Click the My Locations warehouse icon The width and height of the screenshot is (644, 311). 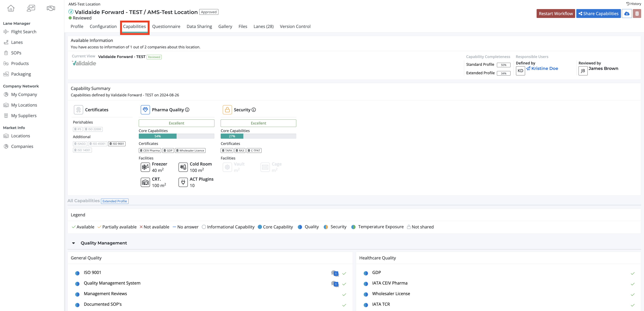6,105
